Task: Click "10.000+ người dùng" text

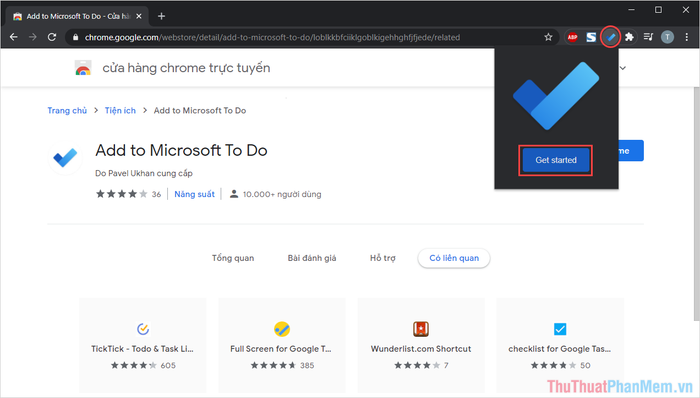Action: 282,194
